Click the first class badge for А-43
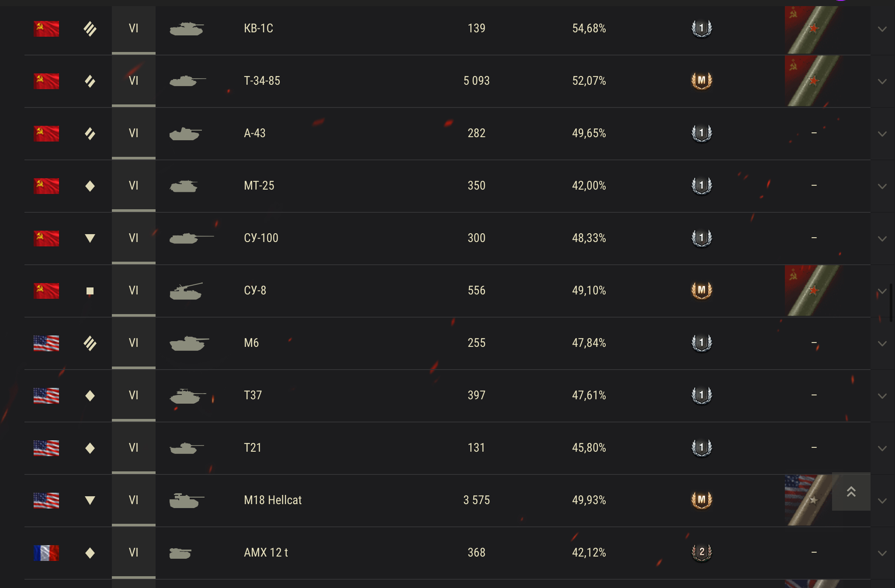The width and height of the screenshot is (895, 588). click(701, 133)
